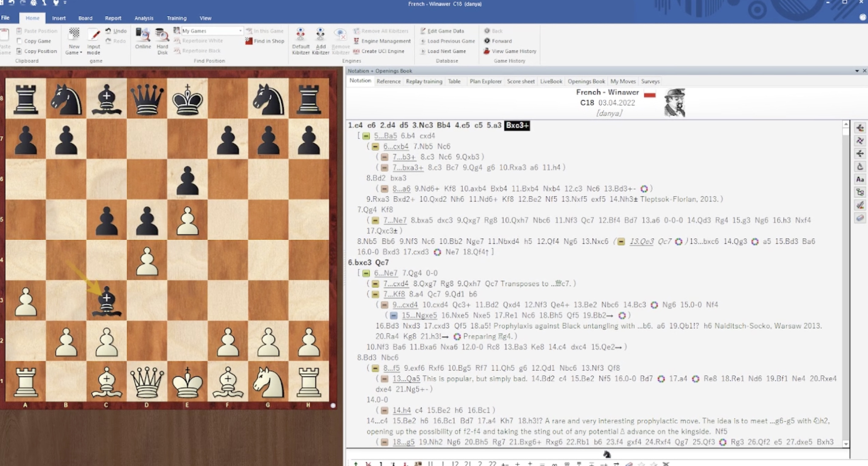This screenshot has width=868, height=466.
Task: Collapse the 5...Ba5 variation fold box
Action: pos(366,136)
